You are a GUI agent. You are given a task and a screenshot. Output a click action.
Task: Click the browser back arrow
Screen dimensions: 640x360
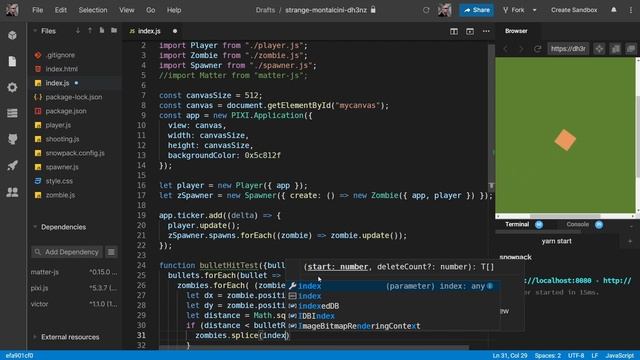tap(505, 49)
